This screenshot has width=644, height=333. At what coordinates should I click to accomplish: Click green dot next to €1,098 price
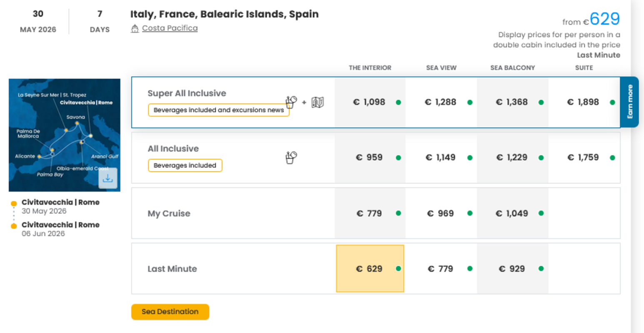(x=399, y=102)
